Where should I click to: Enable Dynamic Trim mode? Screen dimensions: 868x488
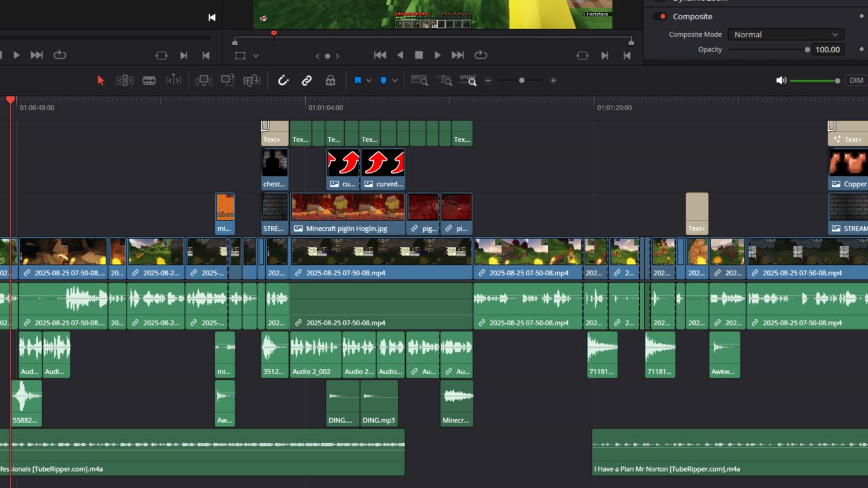(173, 80)
